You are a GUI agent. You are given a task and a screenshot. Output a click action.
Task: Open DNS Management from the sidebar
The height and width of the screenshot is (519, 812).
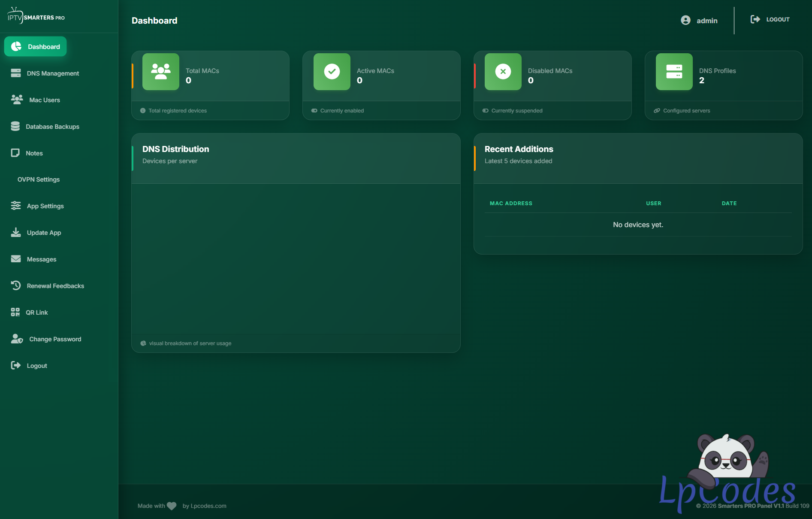coord(53,73)
